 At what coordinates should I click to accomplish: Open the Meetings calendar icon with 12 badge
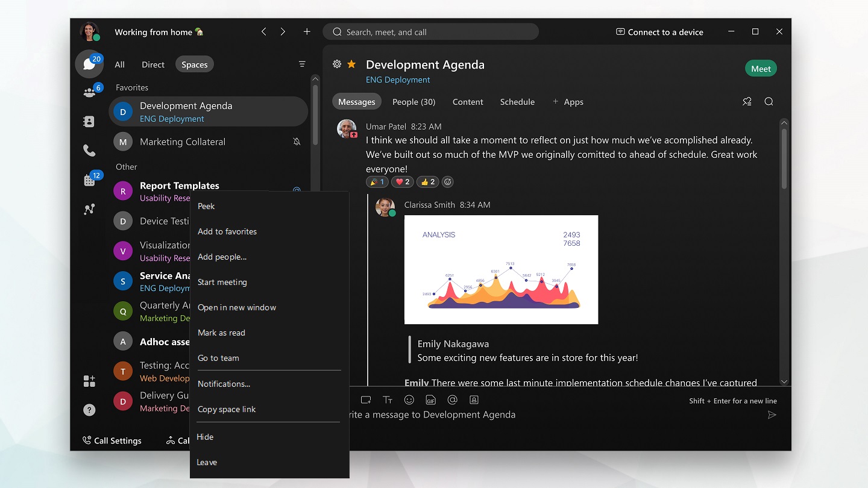(x=89, y=180)
